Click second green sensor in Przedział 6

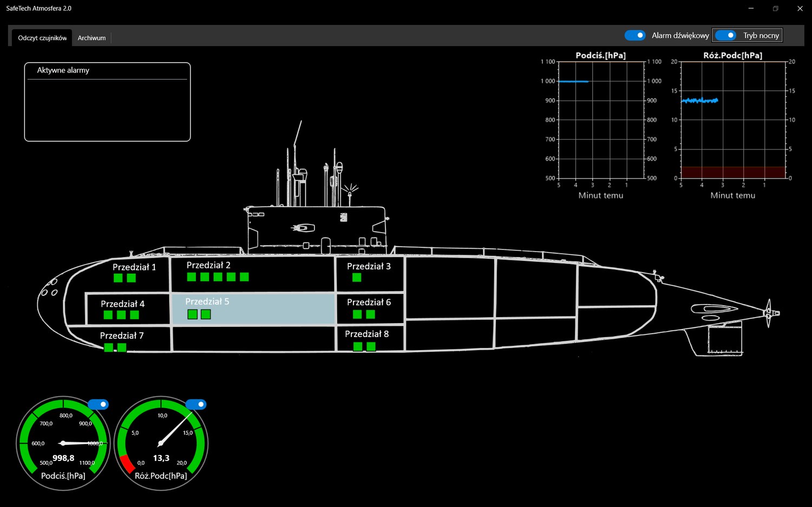click(371, 314)
